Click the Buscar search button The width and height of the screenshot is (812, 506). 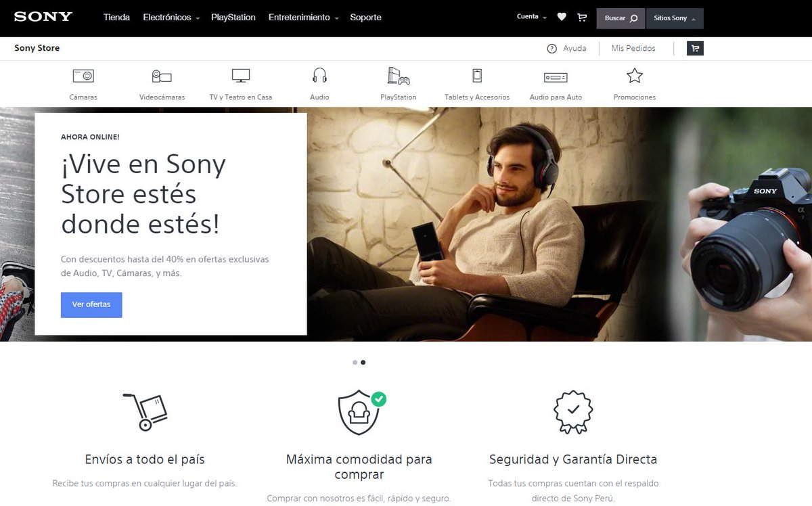pyautogui.click(x=621, y=18)
